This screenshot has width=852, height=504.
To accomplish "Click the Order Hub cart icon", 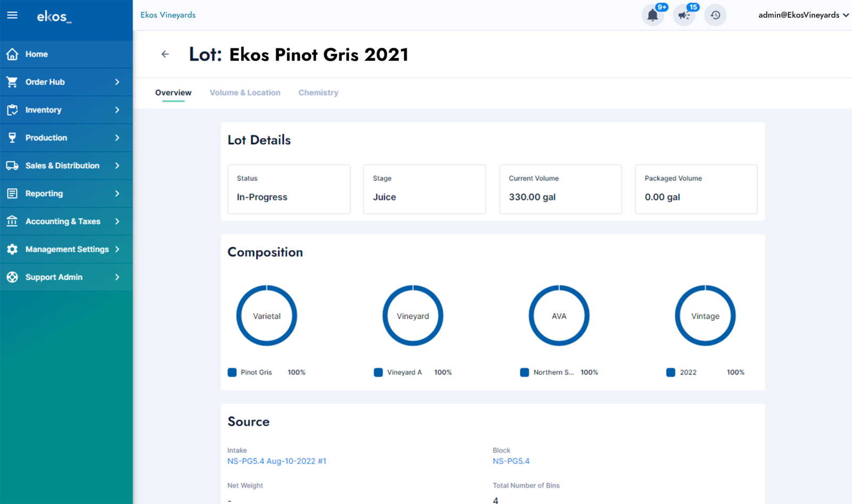I will click(12, 82).
